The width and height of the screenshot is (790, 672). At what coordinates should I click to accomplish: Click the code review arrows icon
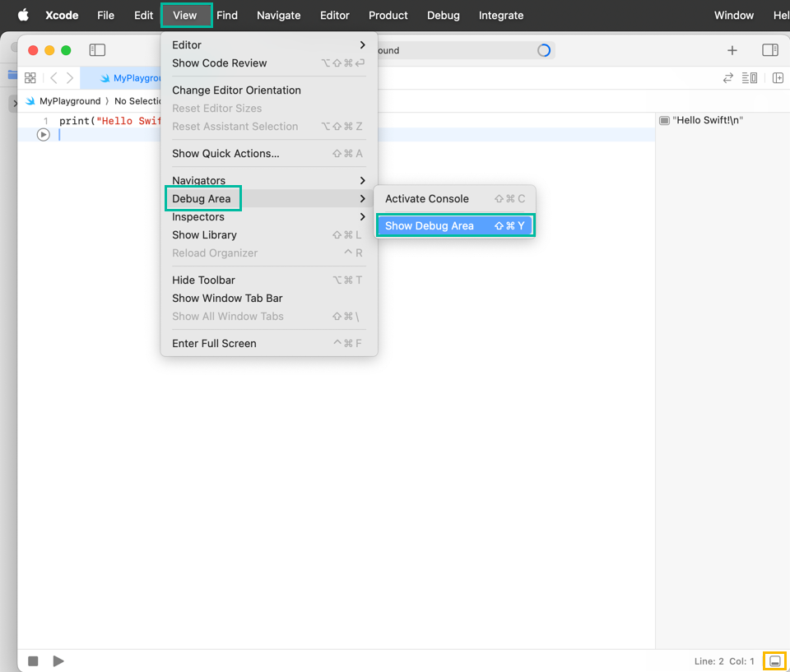pyautogui.click(x=728, y=77)
